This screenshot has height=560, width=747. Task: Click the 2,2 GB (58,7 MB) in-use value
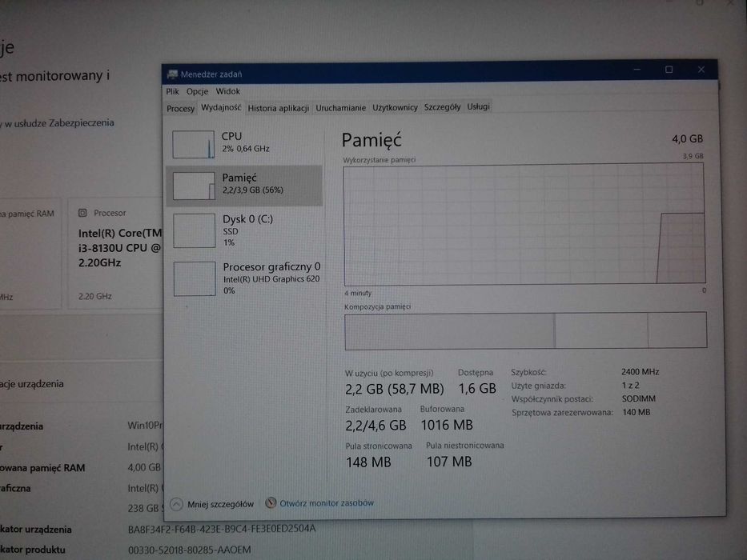pyautogui.click(x=395, y=389)
